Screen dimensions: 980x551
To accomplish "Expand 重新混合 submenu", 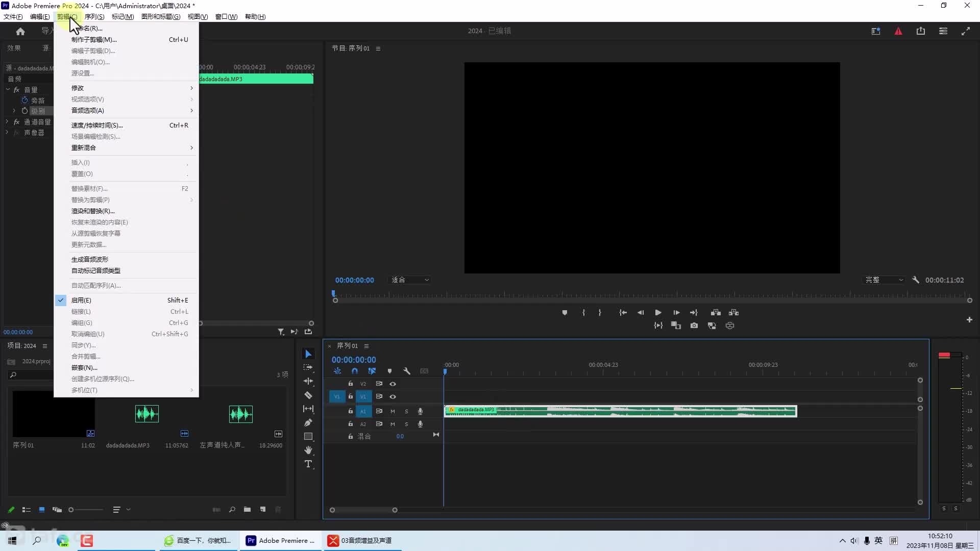I will click(126, 148).
